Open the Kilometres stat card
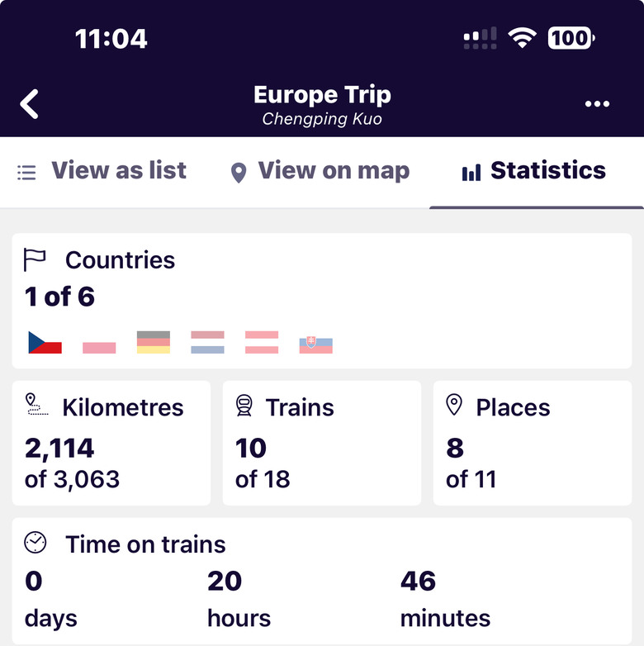This screenshot has height=646, width=644. (x=111, y=443)
